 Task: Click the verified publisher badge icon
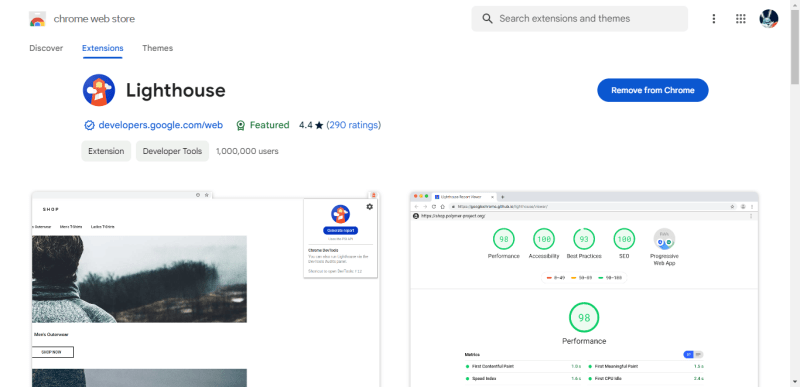pyautogui.click(x=89, y=125)
